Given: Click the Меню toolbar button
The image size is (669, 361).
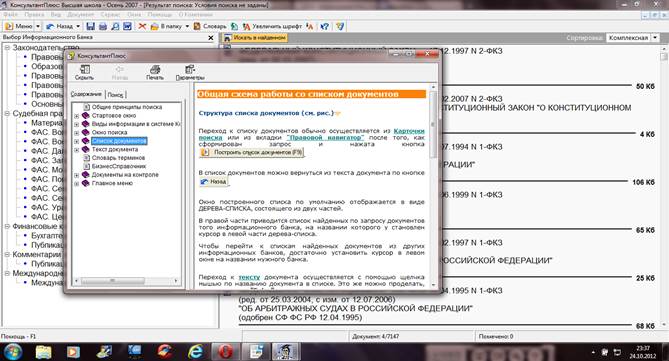Looking at the screenshot, I should point(19,26).
